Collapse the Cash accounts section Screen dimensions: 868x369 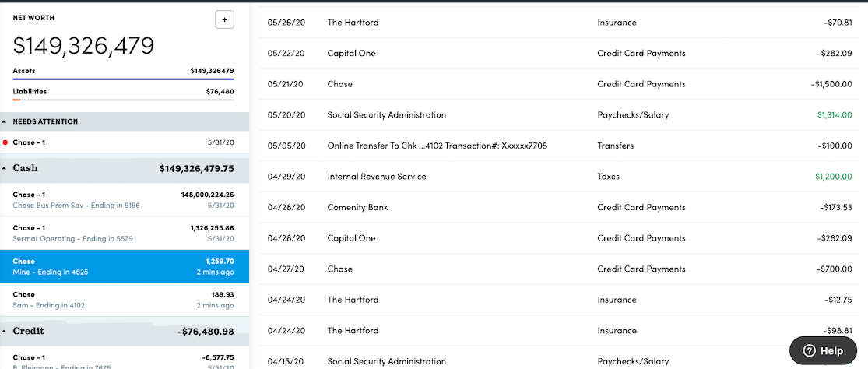point(5,168)
